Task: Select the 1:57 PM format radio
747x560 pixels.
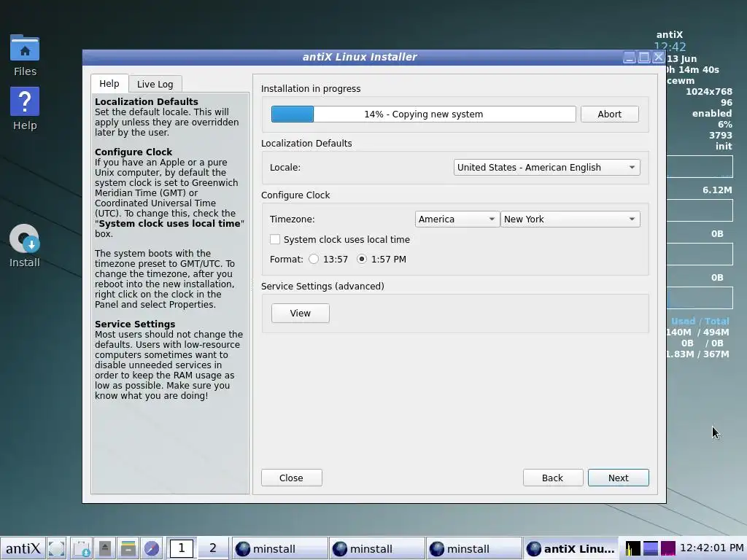Action: 362,259
